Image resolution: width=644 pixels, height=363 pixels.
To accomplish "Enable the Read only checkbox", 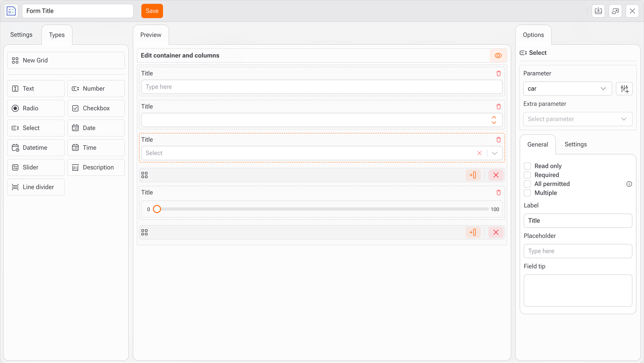I will click(527, 166).
